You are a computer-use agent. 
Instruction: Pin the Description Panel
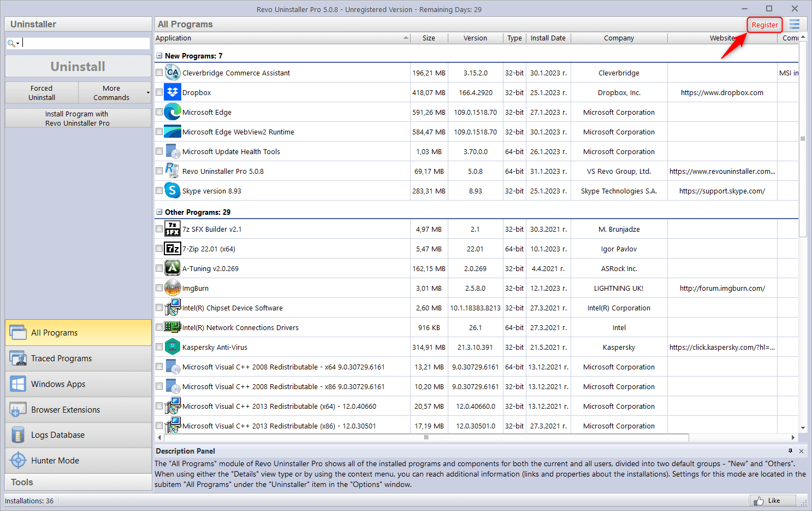(x=790, y=451)
